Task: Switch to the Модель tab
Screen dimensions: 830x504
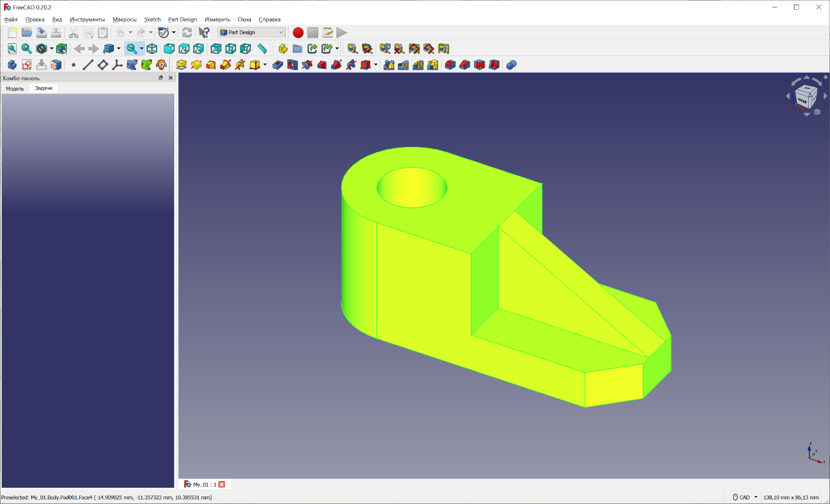Action: [15, 88]
